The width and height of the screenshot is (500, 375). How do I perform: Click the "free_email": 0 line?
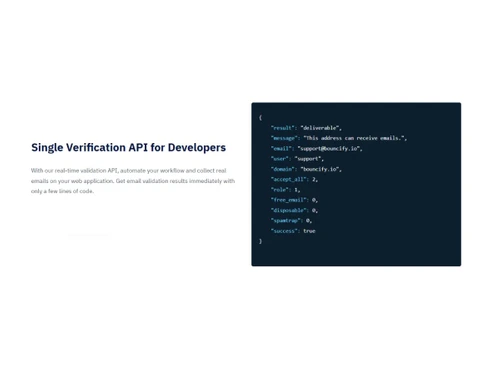coord(294,200)
